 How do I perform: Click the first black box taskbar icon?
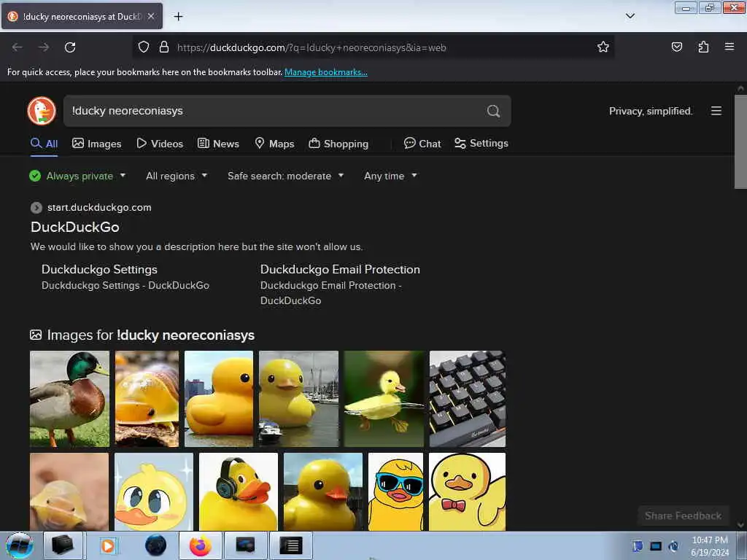[x=63, y=545]
